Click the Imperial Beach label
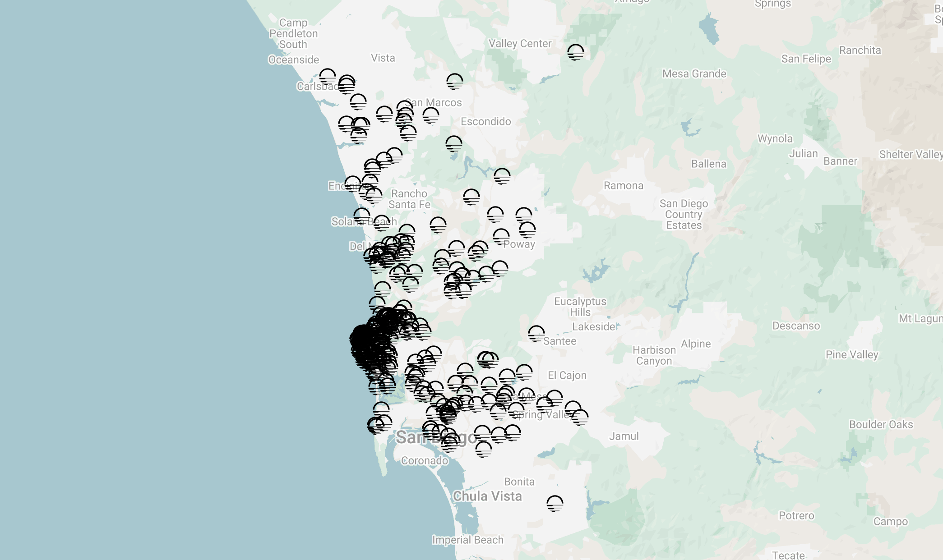Viewport: 943px width, 560px height. click(468, 539)
